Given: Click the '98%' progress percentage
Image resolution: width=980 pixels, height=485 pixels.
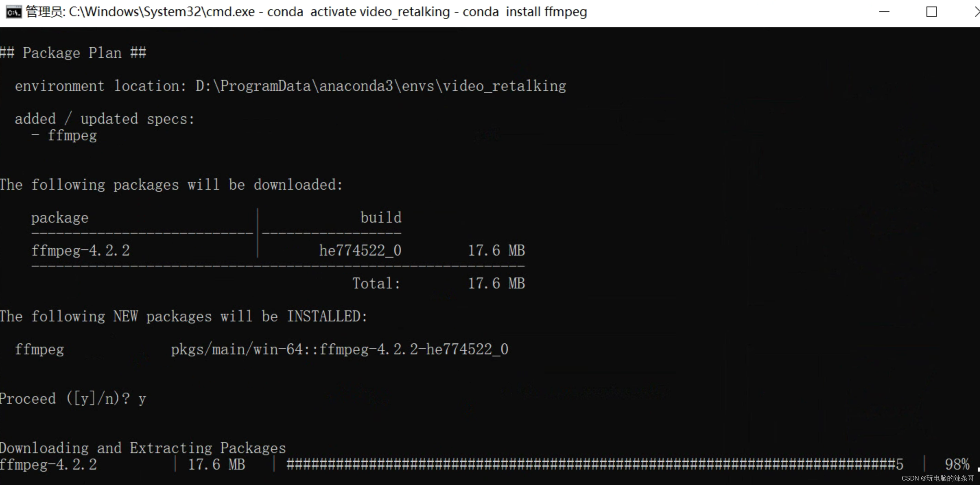Looking at the screenshot, I should (957, 464).
